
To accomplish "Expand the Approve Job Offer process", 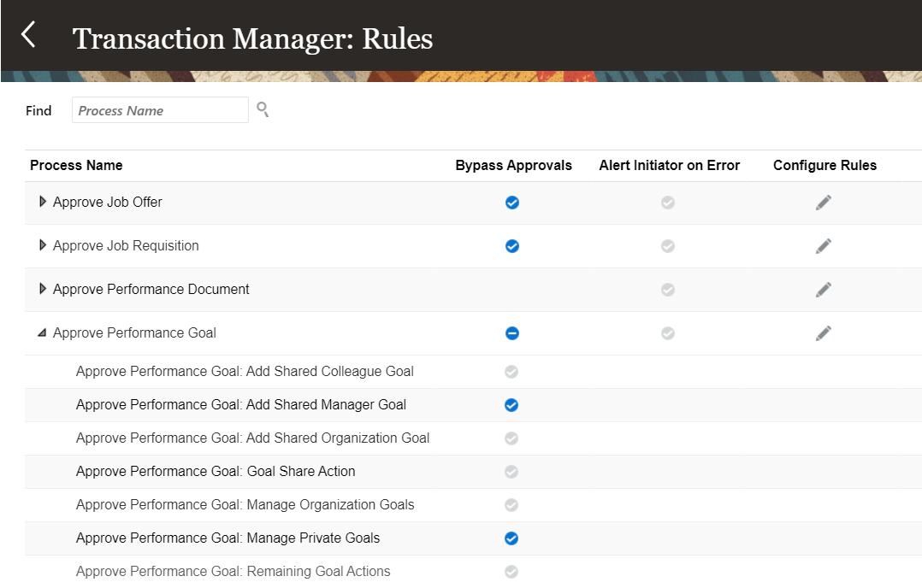I will [x=42, y=202].
